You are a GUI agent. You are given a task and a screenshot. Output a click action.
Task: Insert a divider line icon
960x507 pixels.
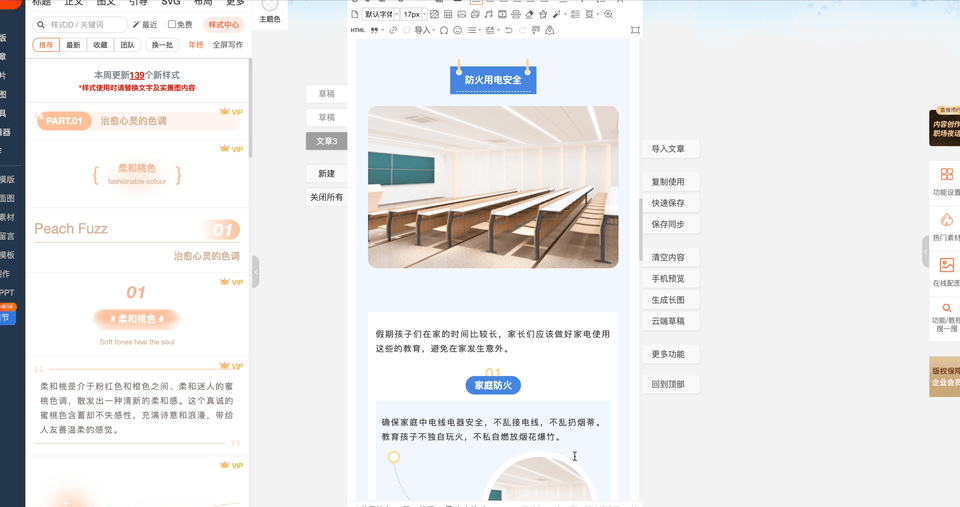coord(516,14)
